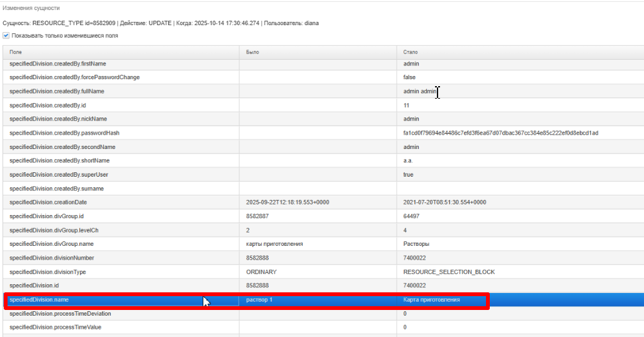Click the old levelCh value '2'
Viewport: 644px width, 337px height.
[x=247, y=230]
